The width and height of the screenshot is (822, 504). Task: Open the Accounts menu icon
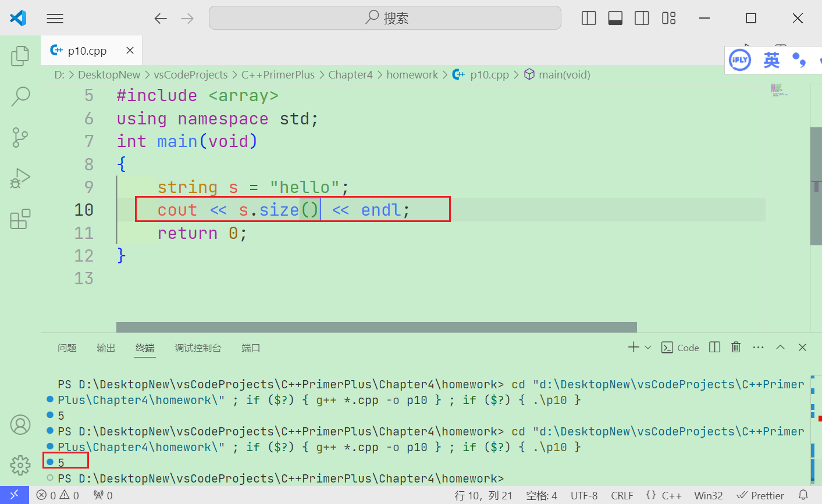[20, 425]
